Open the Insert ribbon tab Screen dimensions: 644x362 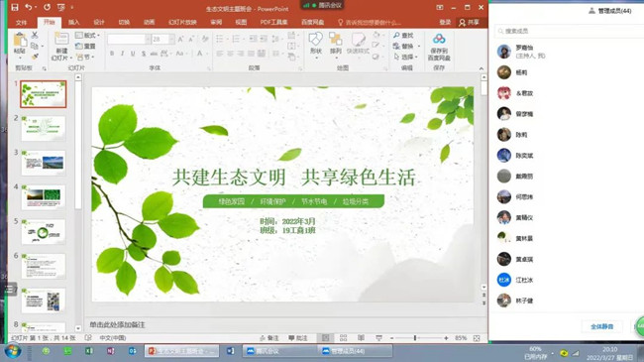(x=74, y=22)
